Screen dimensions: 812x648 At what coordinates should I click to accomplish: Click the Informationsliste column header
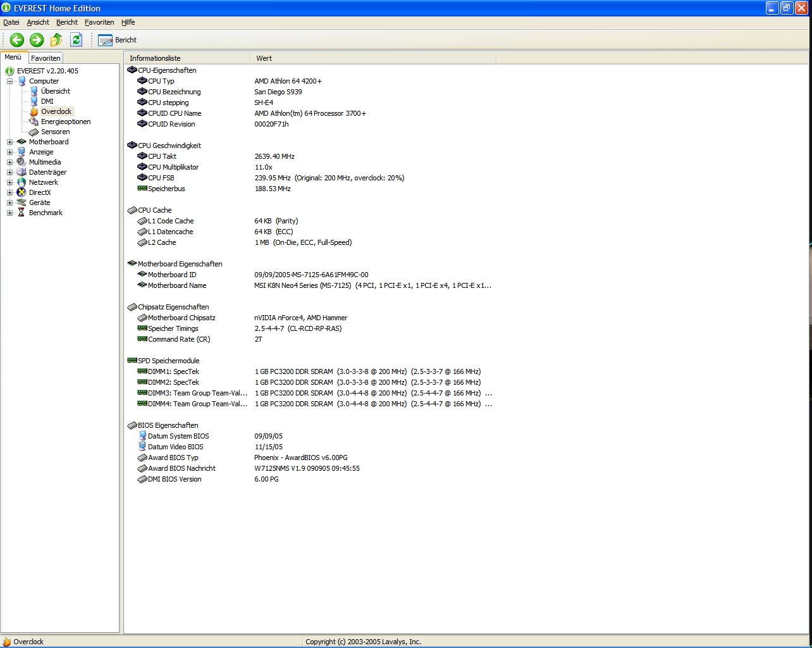pos(187,58)
